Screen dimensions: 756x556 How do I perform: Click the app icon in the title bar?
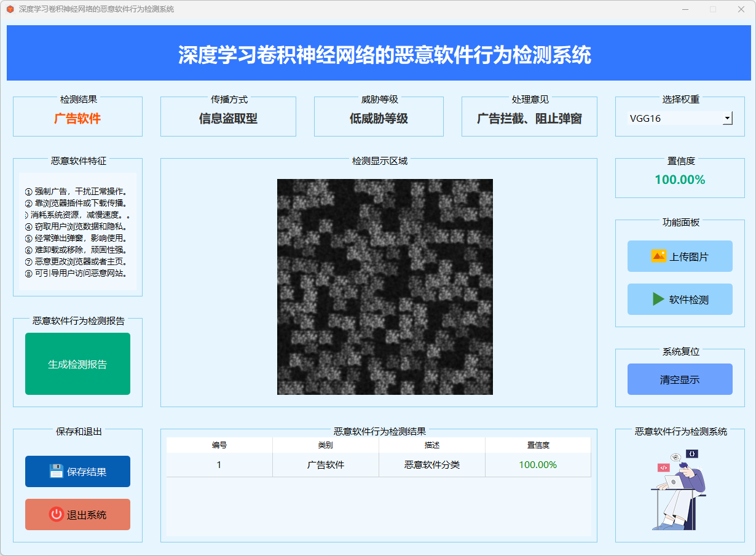pos(10,9)
